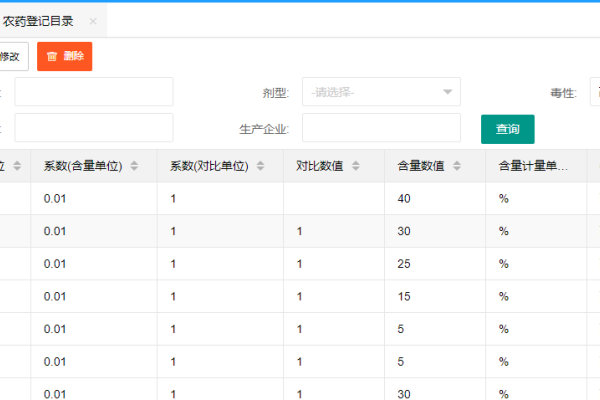This screenshot has height=400, width=600.
Task: Switch to the 农药登记目录 tab
Action: 38,21
